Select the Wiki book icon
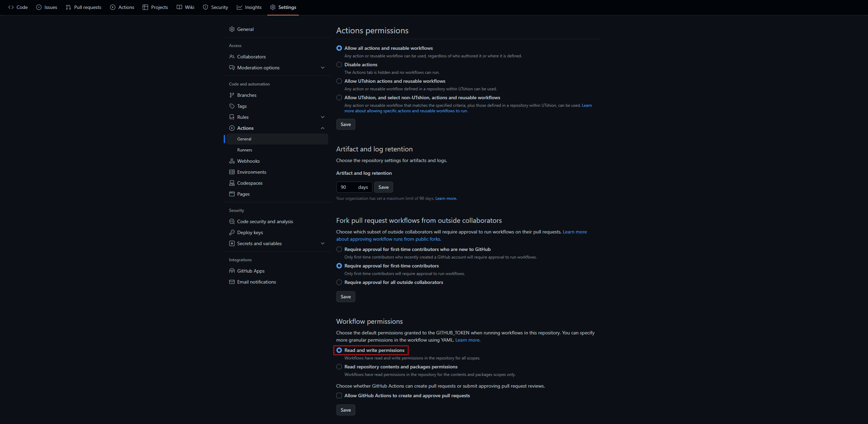 [x=179, y=7]
